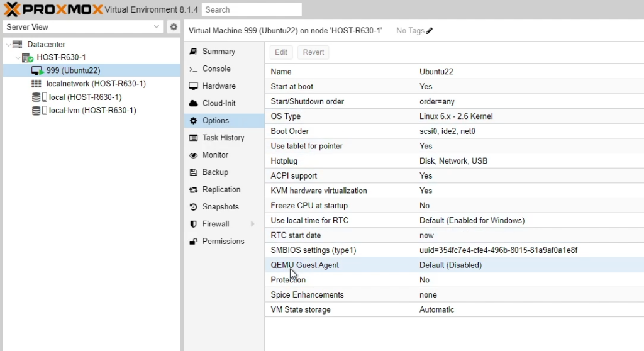Select the ACPI support row
Viewport: 644px width, 351px height.
(x=454, y=176)
